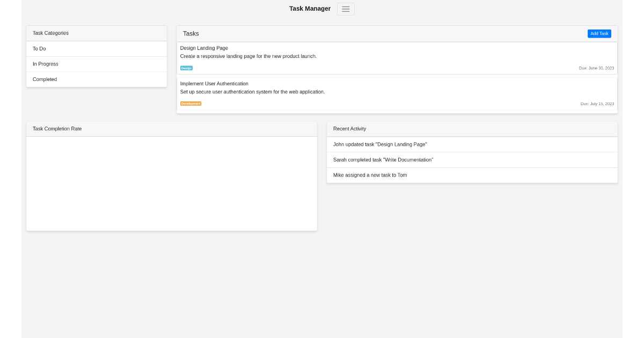Image resolution: width=644 pixels, height=338 pixels.
Task: Click the Task Completion Rate header
Action: pos(57,129)
